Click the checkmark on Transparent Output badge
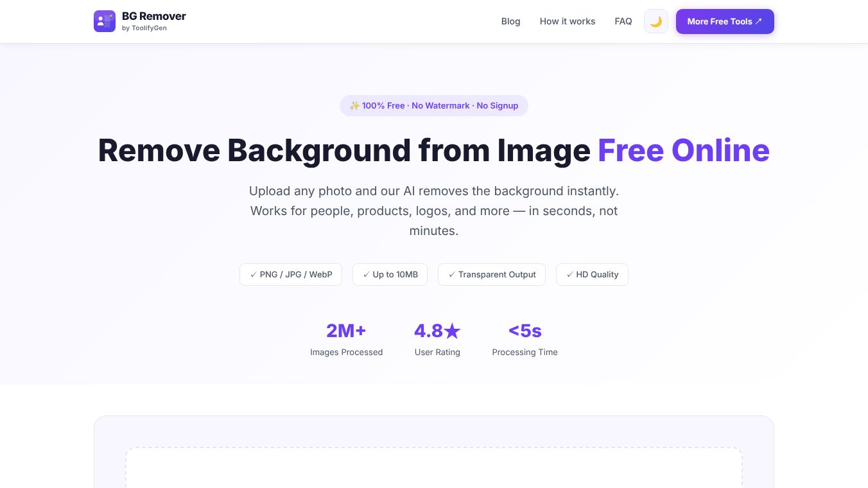868x488 pixels. pyautogui.click(x=452, y=274)
